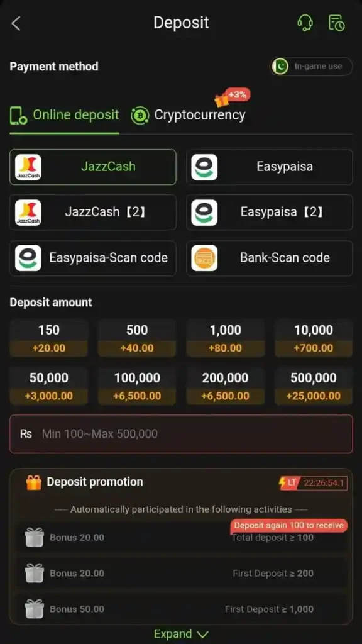
Task: Tap the LT countdown timer badge
Action: 313,483
